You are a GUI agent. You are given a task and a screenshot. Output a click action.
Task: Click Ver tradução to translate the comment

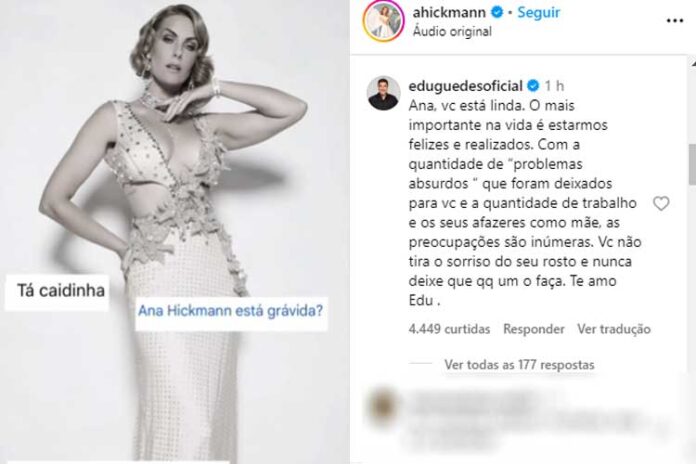click(x=614, y=329)
